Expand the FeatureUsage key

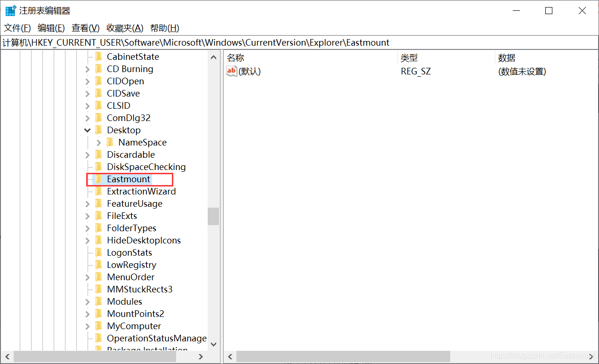click(87, 204)
